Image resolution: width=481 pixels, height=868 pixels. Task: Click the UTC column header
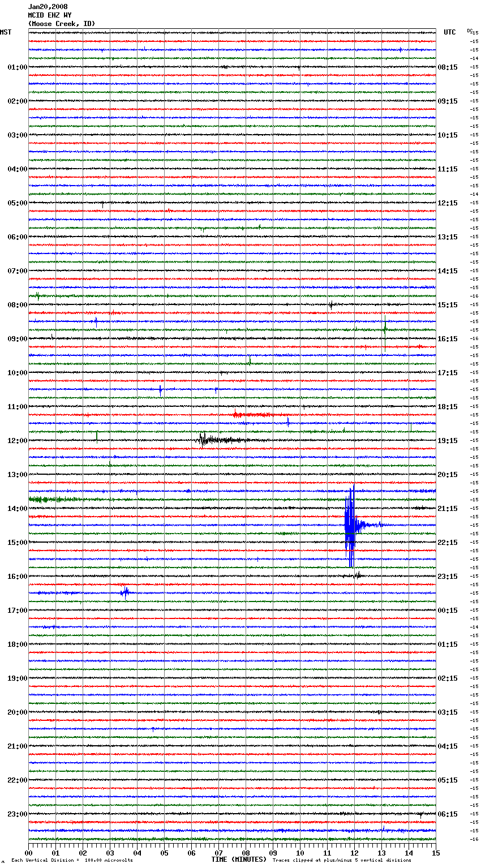pyautogui.click(x=450, y=32)
